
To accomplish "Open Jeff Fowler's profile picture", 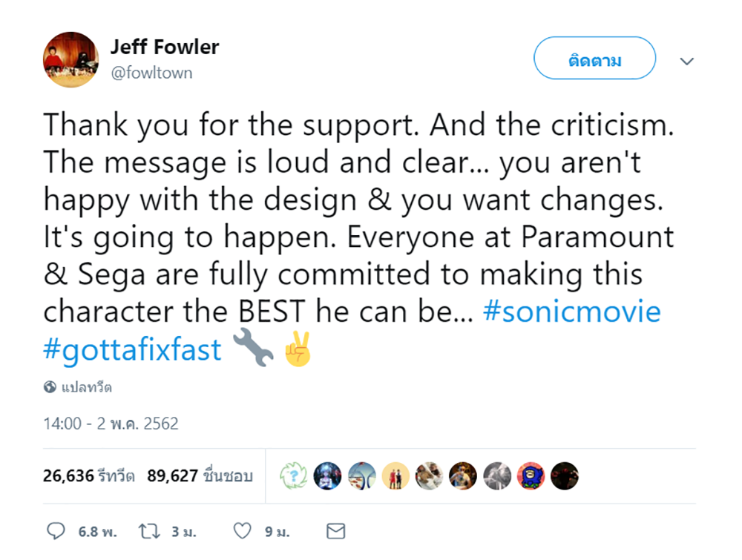I will pos(71,60).
